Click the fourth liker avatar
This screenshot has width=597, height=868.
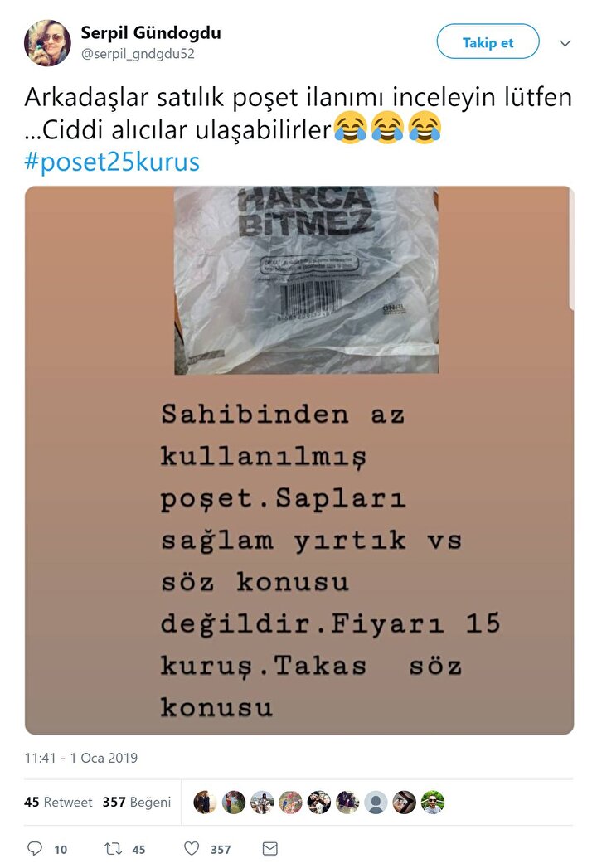coord(290,803)
